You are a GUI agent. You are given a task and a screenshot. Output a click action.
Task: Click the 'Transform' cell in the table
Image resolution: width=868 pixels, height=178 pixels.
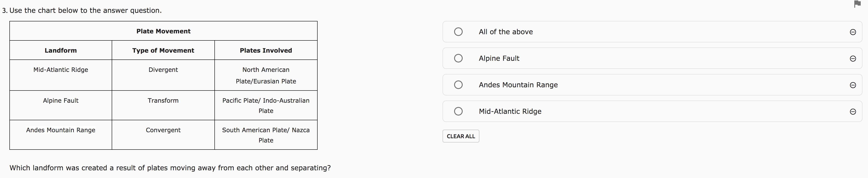point(163,101)
